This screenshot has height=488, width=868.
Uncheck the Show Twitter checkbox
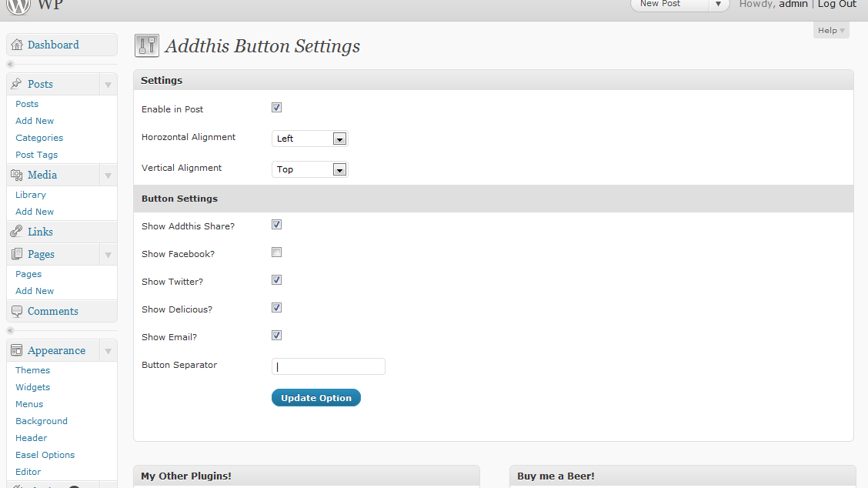tap(277, 279)
